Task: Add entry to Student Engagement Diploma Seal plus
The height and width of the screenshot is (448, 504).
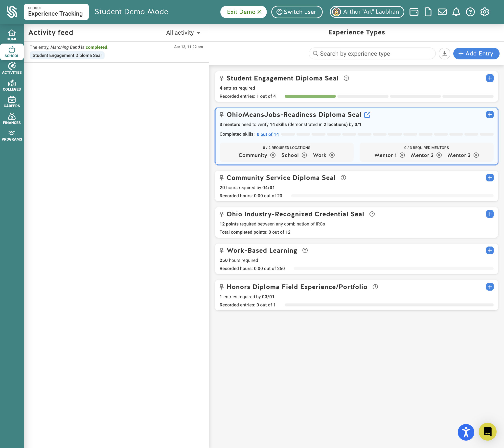Action: 490,78
